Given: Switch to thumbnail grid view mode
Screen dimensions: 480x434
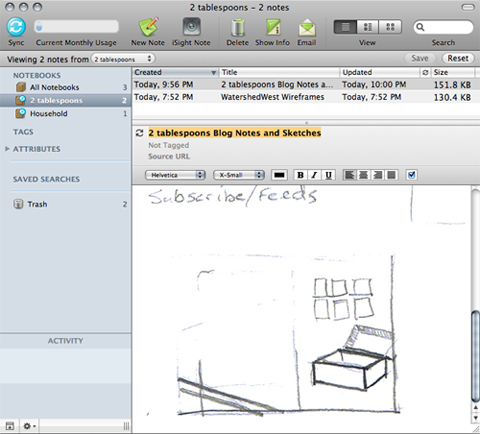Looking at the screenshot, I should [390, 27].
